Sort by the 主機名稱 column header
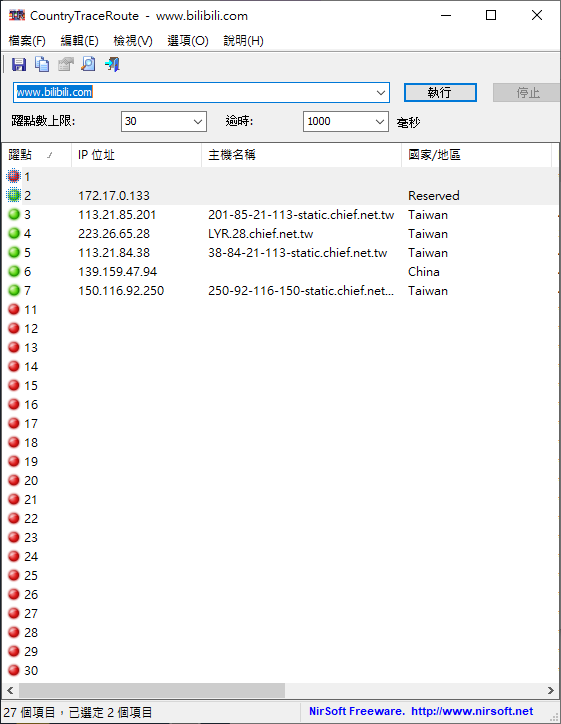Screen dimensions: 561x724 pyautogui.click(x=301, y=155)
